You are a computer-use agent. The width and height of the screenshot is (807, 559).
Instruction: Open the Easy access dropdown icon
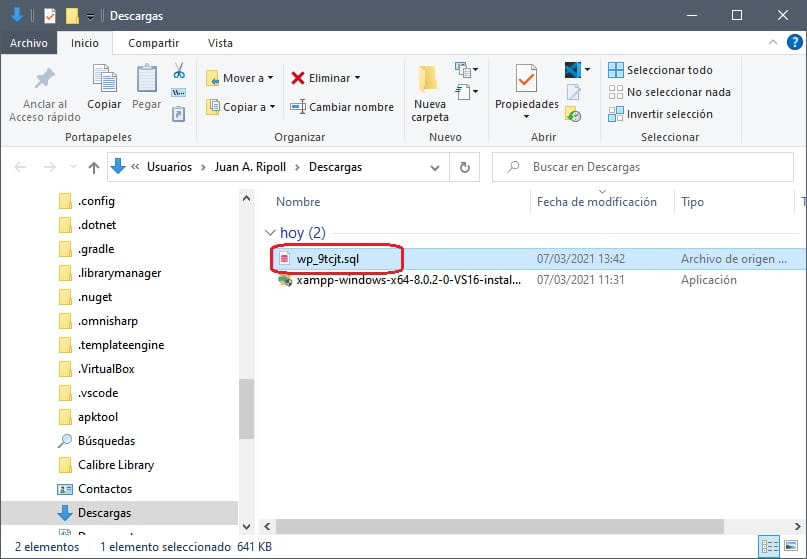pos(466,92)
